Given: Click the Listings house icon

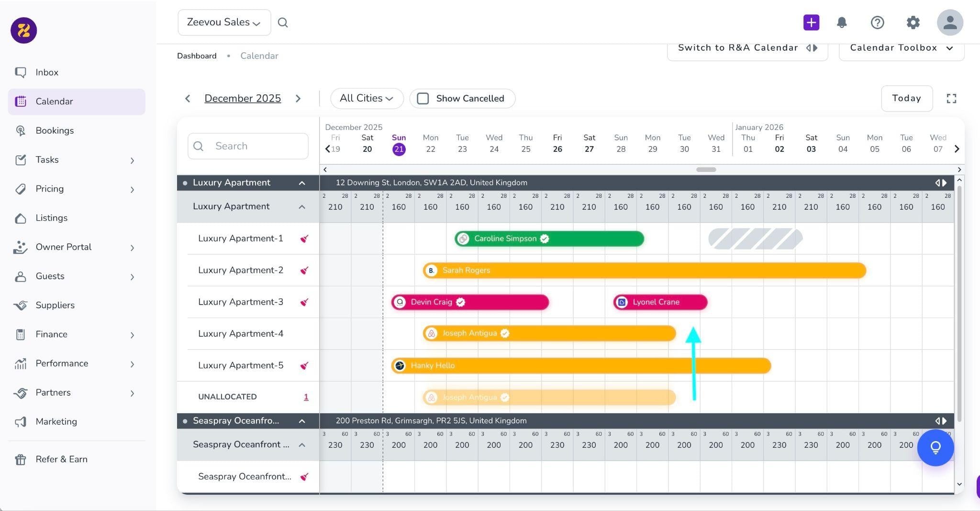Looking at the screenshot, I should pos(21,218).
